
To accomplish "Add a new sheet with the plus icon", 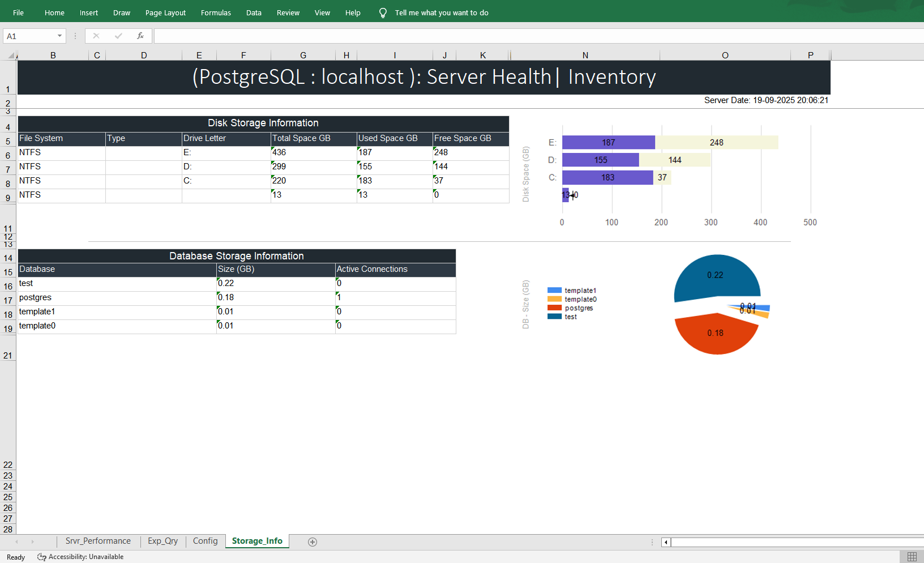I will [312, 542].
